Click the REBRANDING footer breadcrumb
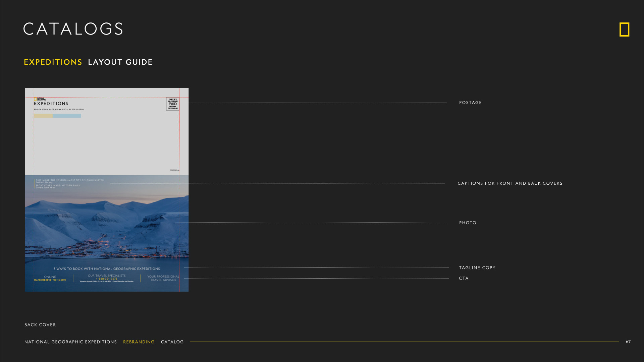Screen dimensions: 644x362 tap(139, 342)
